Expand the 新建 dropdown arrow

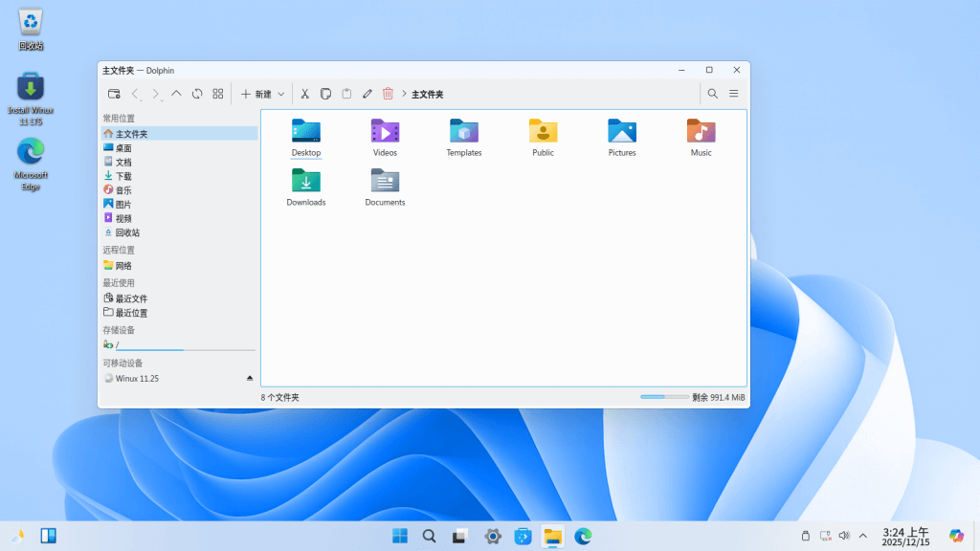(281, 95)
